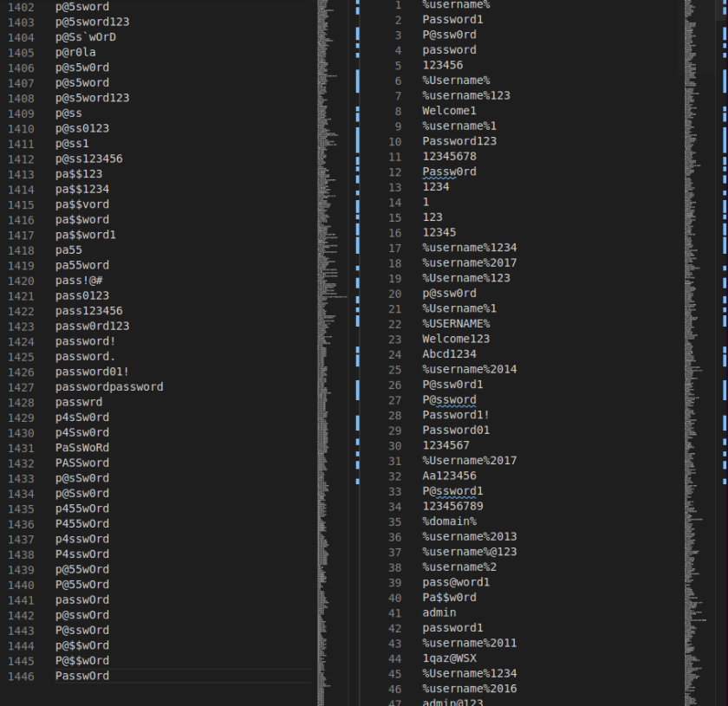Viewport: 728px width, 706px height.
Task: Click 'pass@word1' on right pane line 39
Action: [x=456, y=583]
